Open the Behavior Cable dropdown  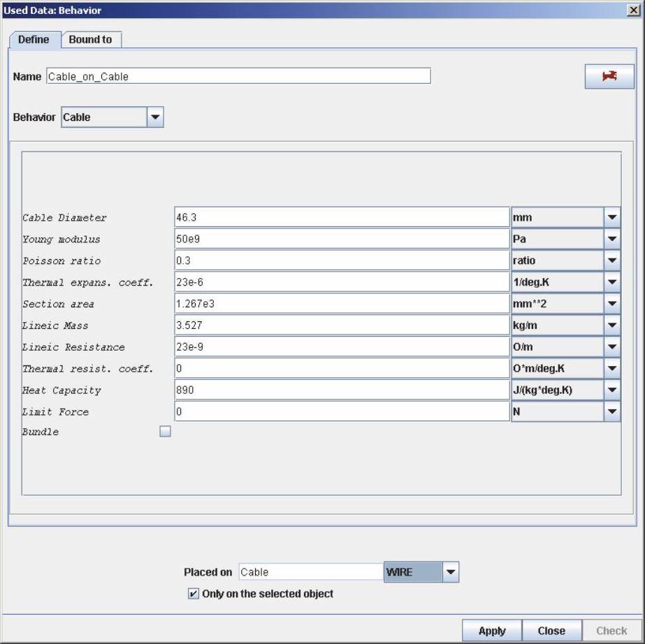(x=155, y=117)
